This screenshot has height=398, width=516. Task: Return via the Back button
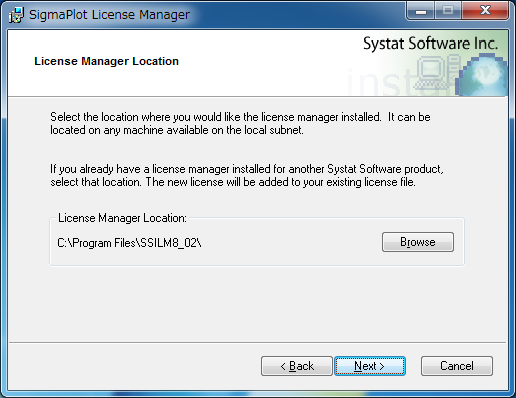click(297, 366)
